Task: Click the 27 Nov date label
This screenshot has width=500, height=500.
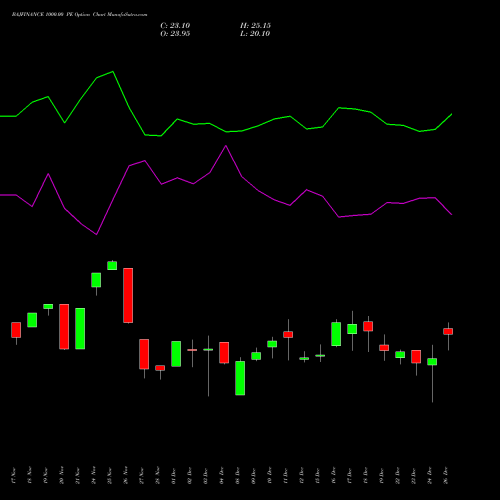Action: pos(142,476)
